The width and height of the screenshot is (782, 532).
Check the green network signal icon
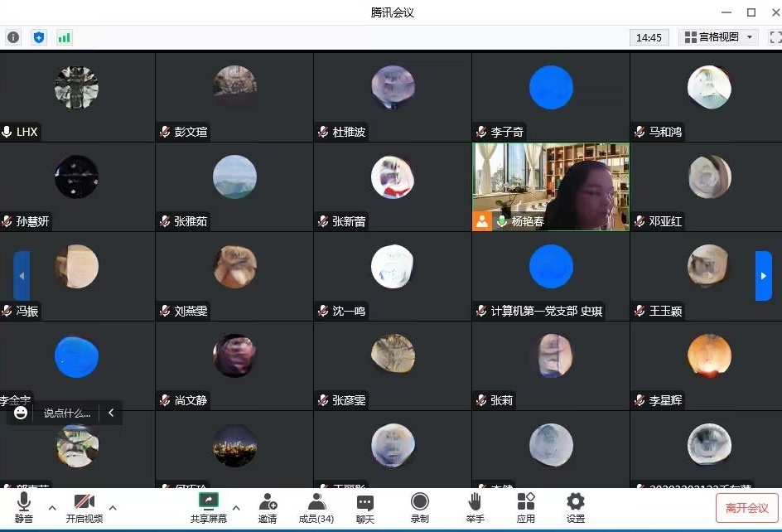point(64,37)
